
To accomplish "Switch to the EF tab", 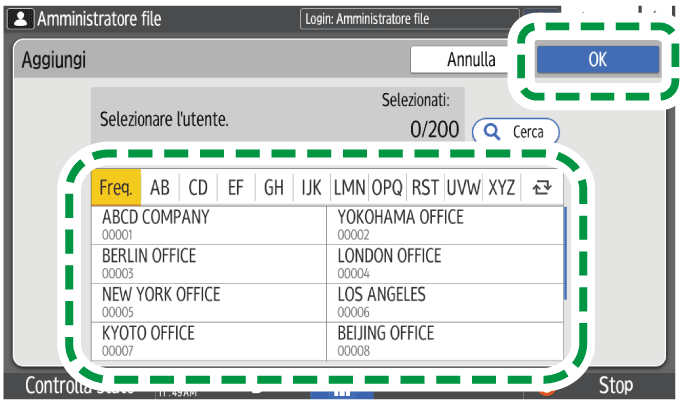I will pos(236,188).
